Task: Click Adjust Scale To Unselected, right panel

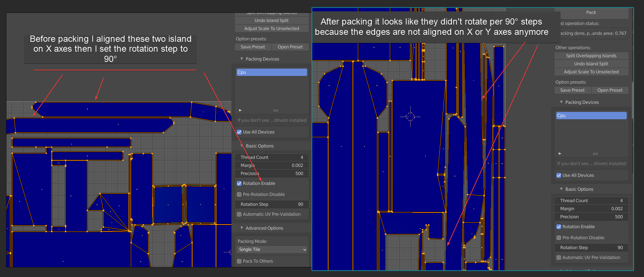Action: click(591, 72)
